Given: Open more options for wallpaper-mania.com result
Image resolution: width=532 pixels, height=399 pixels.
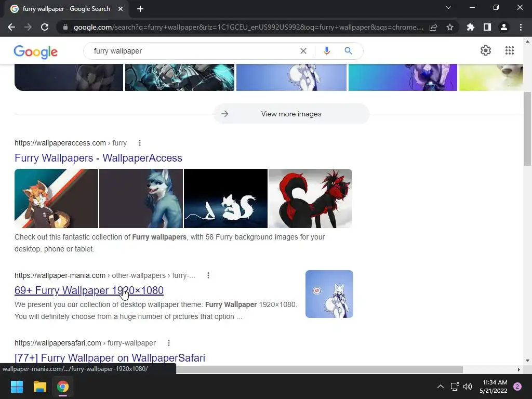Looking at the screenshot, I should coord(208,275).
